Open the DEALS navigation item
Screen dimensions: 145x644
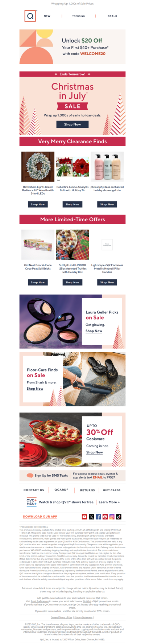coord(112,16)
